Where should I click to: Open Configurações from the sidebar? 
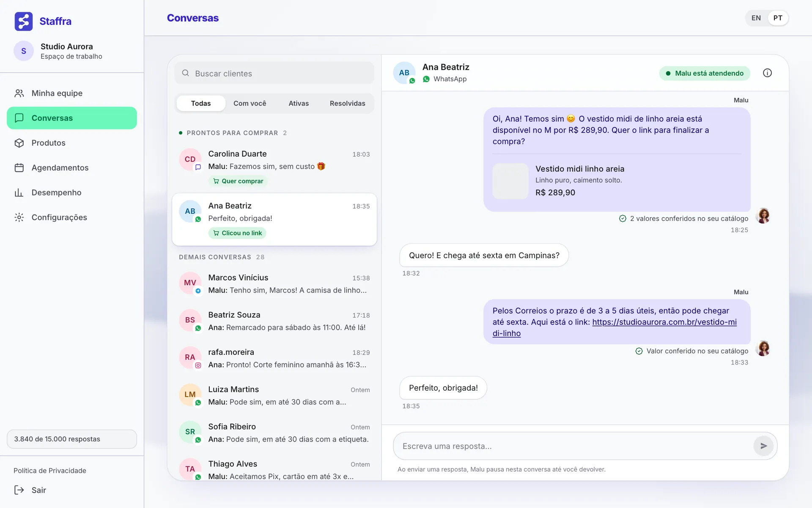[72, 217]
